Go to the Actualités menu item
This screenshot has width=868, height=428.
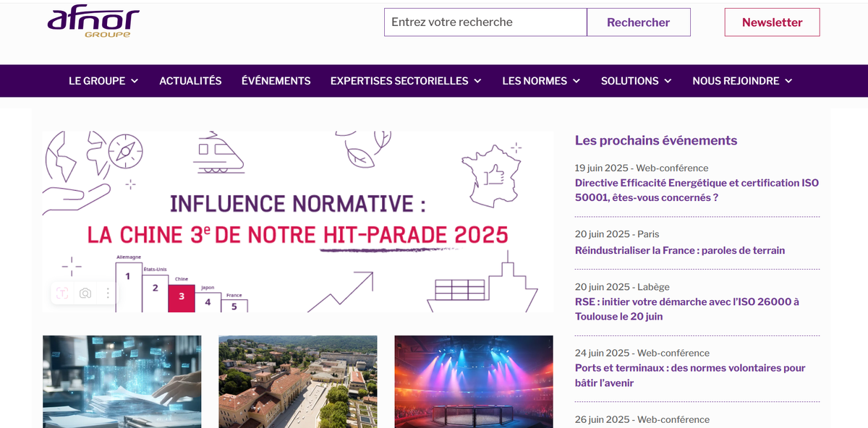click(x=190, y=81)
